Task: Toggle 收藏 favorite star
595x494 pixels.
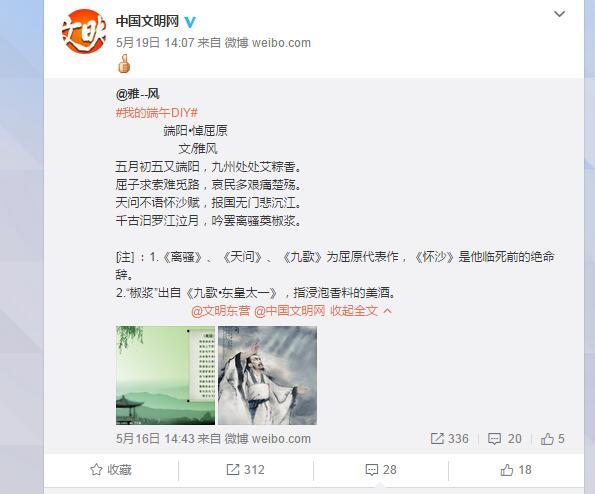Action: pyautogui.click(x=111, y=470)
